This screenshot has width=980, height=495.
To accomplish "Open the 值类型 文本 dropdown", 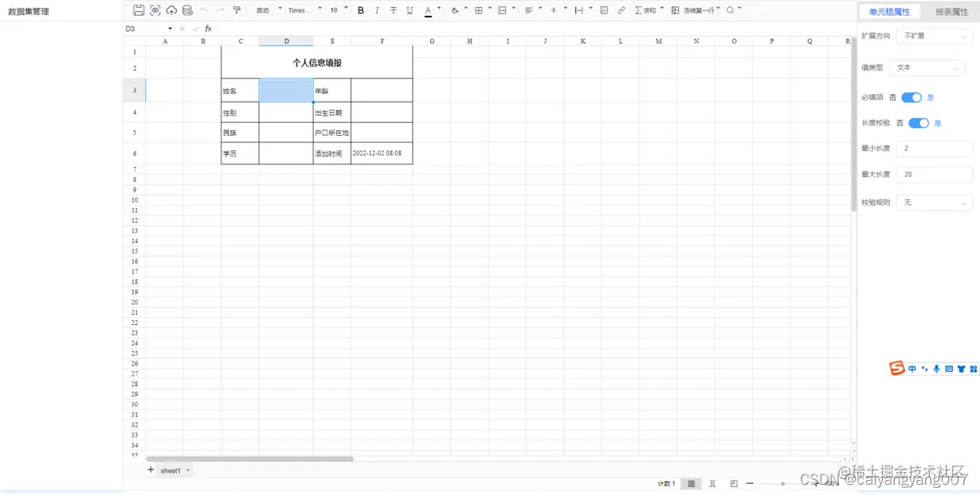I will [x=927, y=68].
